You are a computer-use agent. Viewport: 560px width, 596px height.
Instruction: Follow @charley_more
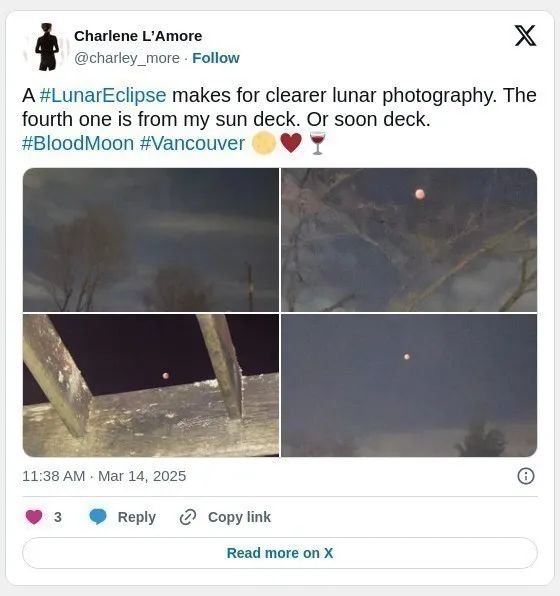point(216,58)
